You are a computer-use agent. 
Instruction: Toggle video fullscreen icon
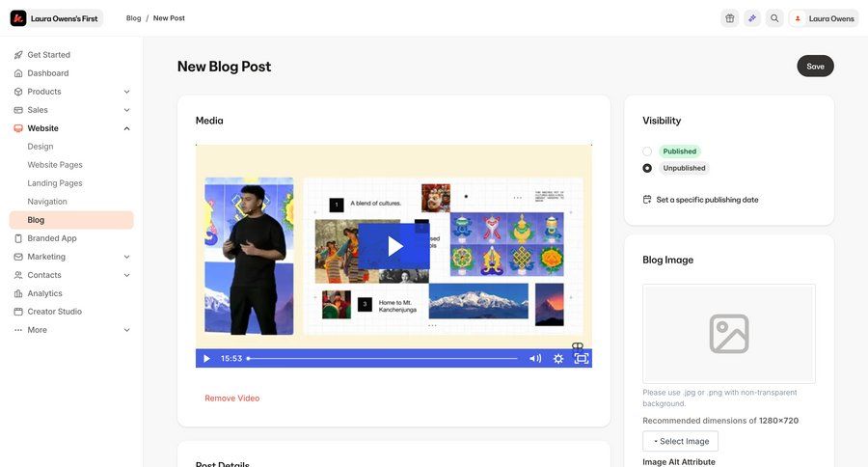coord(582,358)
